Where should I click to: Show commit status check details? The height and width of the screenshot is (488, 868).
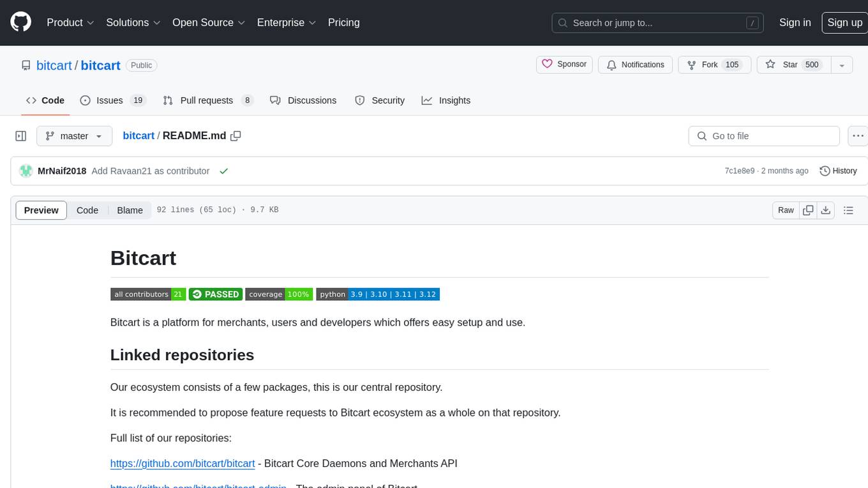(223, 171)
